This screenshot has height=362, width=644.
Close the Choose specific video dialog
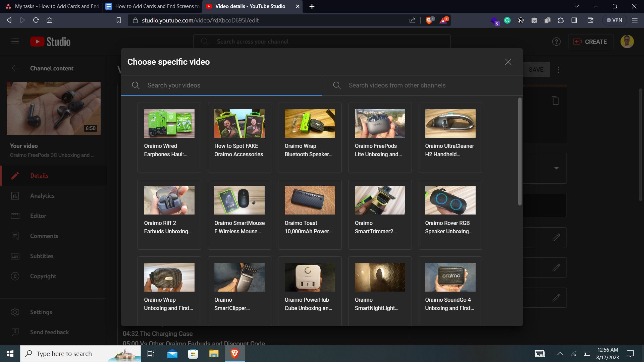click(508, 62)
